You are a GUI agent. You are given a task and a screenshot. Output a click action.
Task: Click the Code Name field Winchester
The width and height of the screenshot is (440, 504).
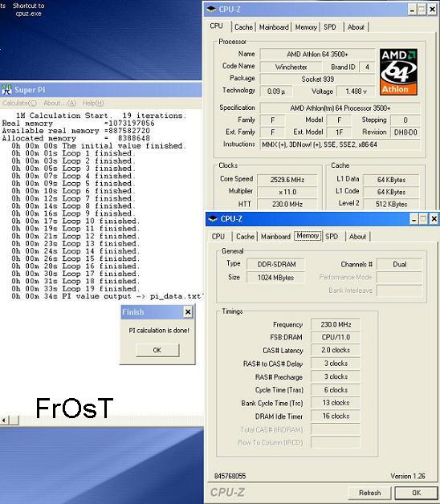coord(291,67)
